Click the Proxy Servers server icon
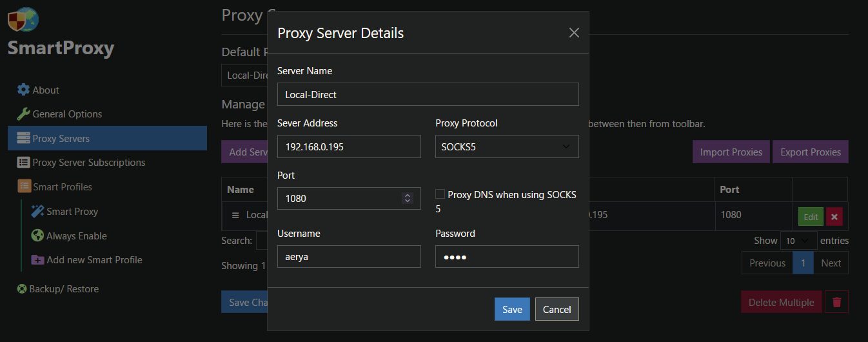The width and height of the screenshot is (868, 342). coord(23,138)
